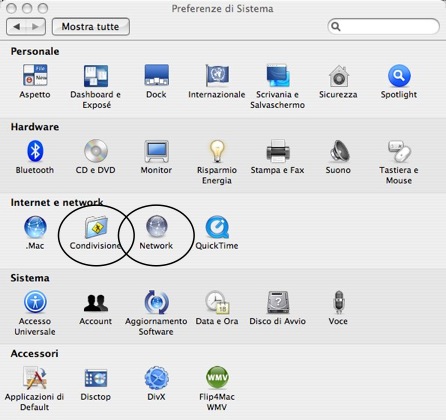Open the DivX preference icon
The image size is (446, 420).
pyautogui.click(x=156, y=378)
